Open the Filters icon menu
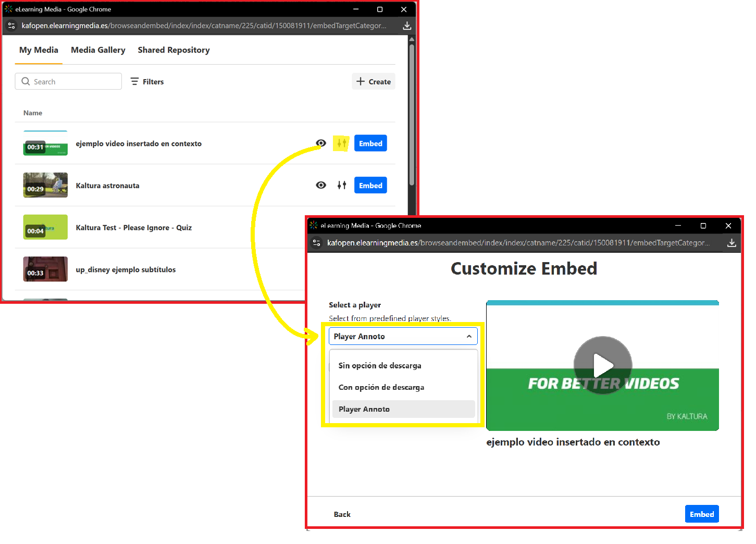The image size is (756, 544). (134, 81)
